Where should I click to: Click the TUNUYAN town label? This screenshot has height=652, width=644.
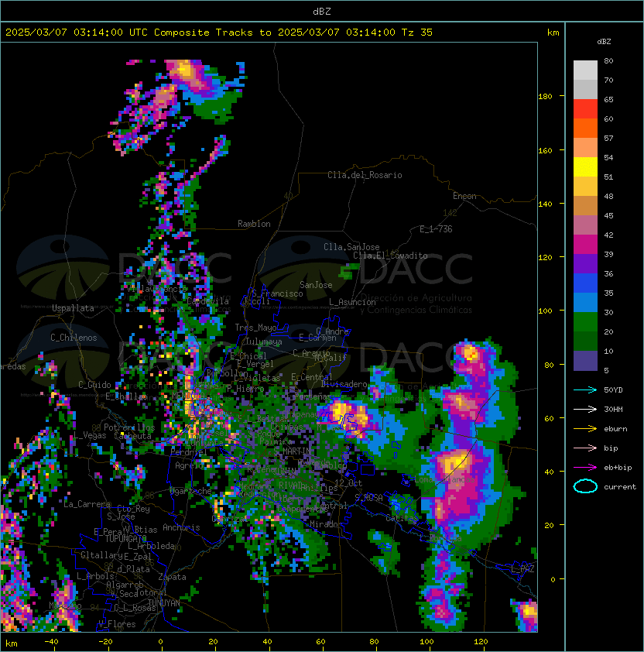(x=164, y=603)
